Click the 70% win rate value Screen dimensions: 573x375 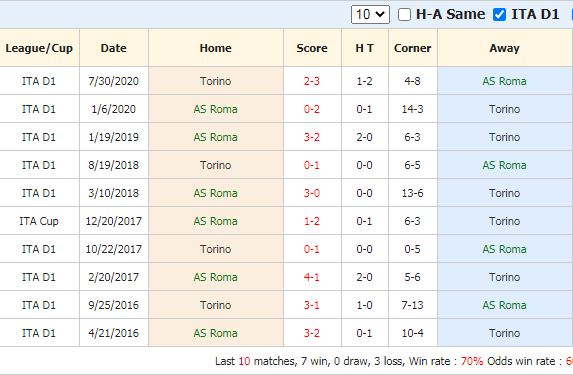click(472, 361)
